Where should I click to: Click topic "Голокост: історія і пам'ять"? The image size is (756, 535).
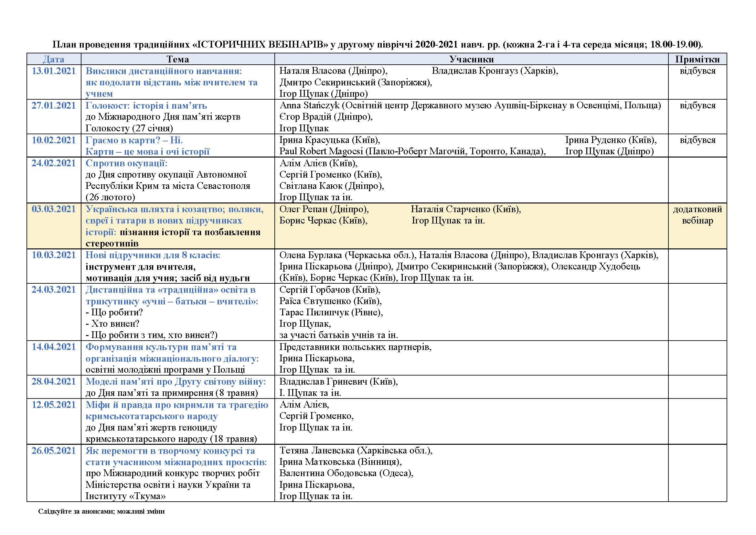(x=146, y=105)
